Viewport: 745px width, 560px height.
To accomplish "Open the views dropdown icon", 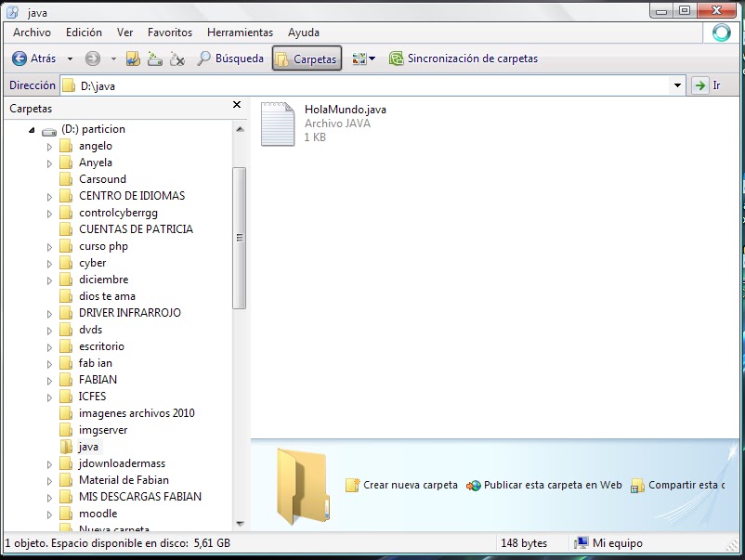I will (363, 59).
